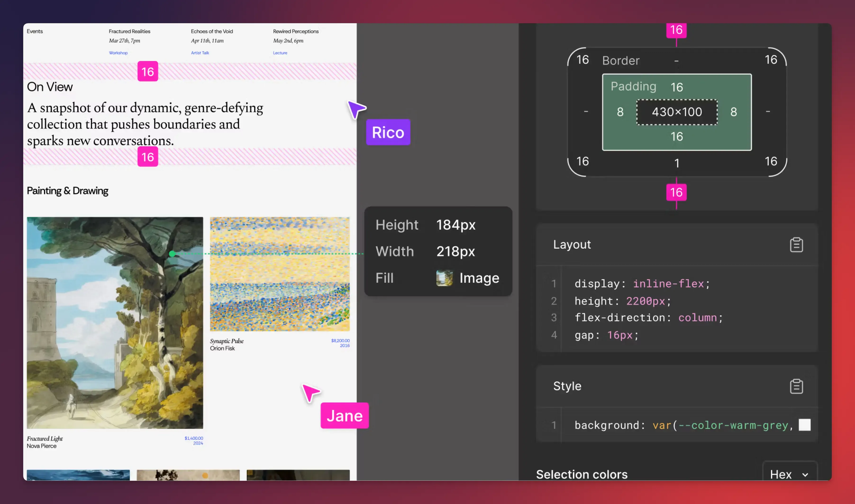The height and width of the screenshot is (504, 855).
Task: Click the Jane collaborator cursor label
Action: click(344, 416)
